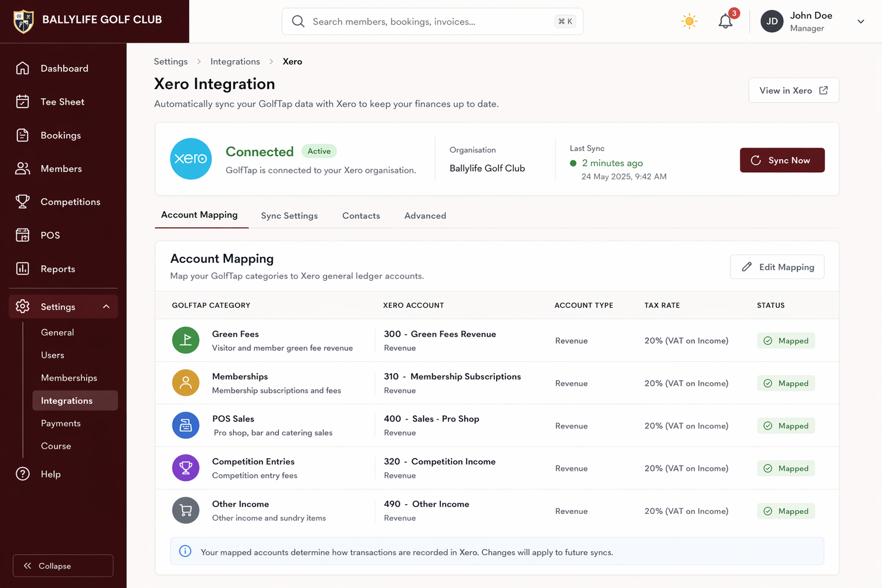Click the Sync Now button
This screenshot has height=588, width=882.
[x=782, y=160]
